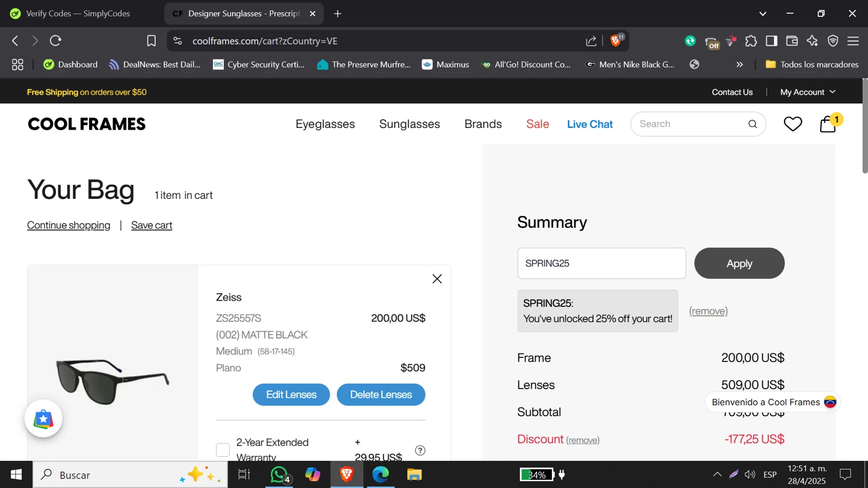The image size is (868, 488).
Task: Open the floating shopping rewards badge
Action: (43, 419)
